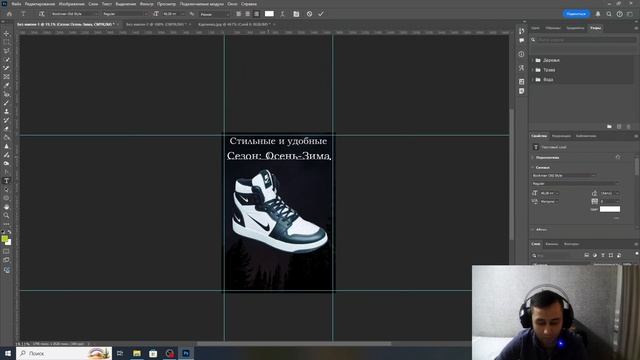Align text left
Viewport: 640px width, 360px height.
(239, 14)
